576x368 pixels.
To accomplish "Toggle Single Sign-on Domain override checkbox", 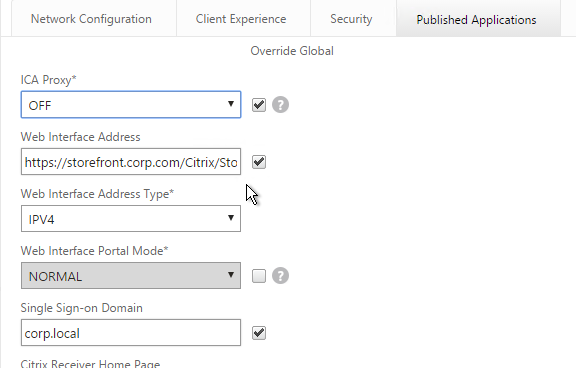I will pyautogui.click(x=259, y=333).
